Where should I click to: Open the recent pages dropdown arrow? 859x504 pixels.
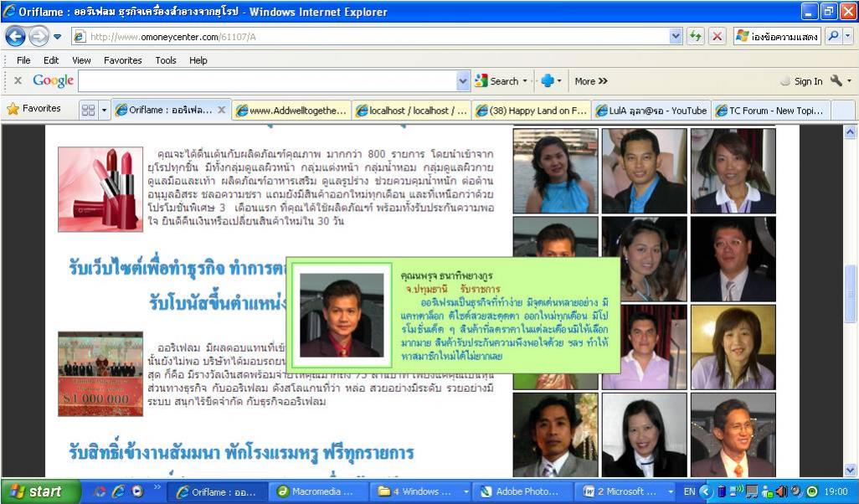58,37
